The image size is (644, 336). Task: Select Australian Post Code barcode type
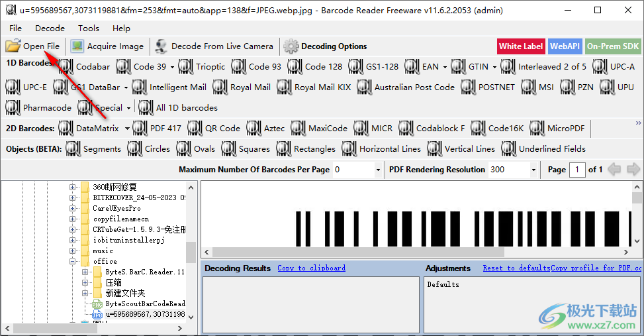[x=406, y=87]
